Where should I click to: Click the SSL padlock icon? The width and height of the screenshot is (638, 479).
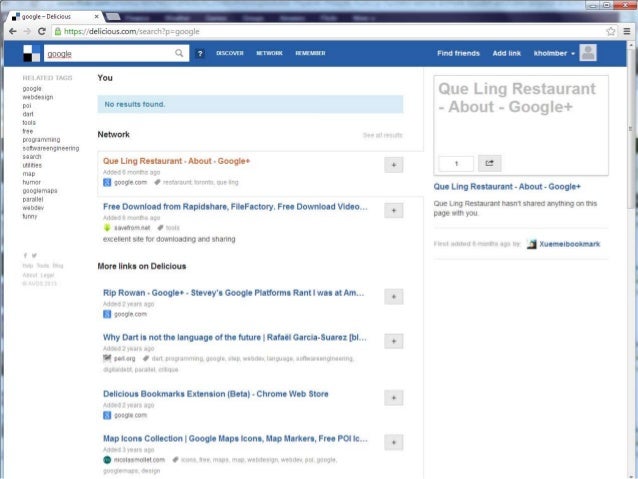click(x=58, y=31)
